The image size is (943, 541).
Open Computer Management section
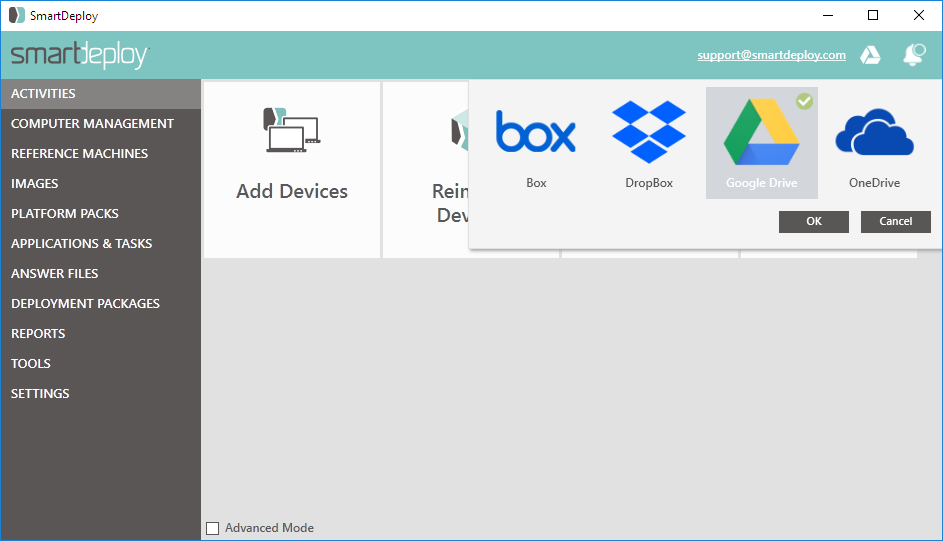(100, 124)
